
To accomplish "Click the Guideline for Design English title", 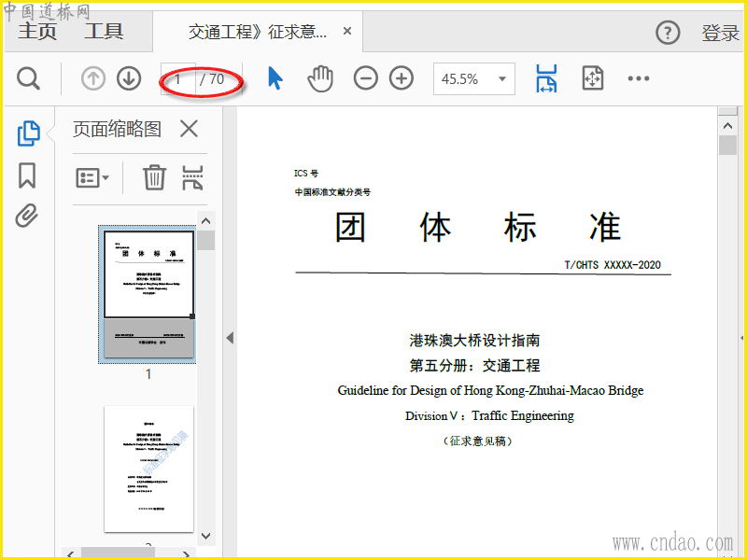I will click(x=490, y=390).
